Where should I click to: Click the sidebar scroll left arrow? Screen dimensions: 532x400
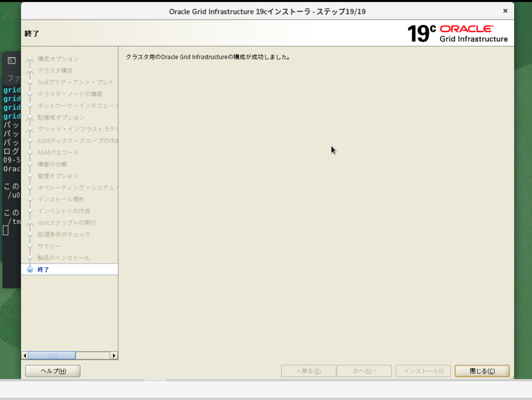tap(25, 355)
